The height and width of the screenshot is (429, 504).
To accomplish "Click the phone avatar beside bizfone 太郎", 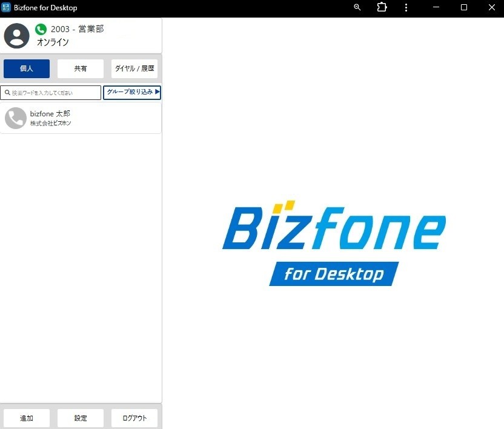I will (16, 118).
